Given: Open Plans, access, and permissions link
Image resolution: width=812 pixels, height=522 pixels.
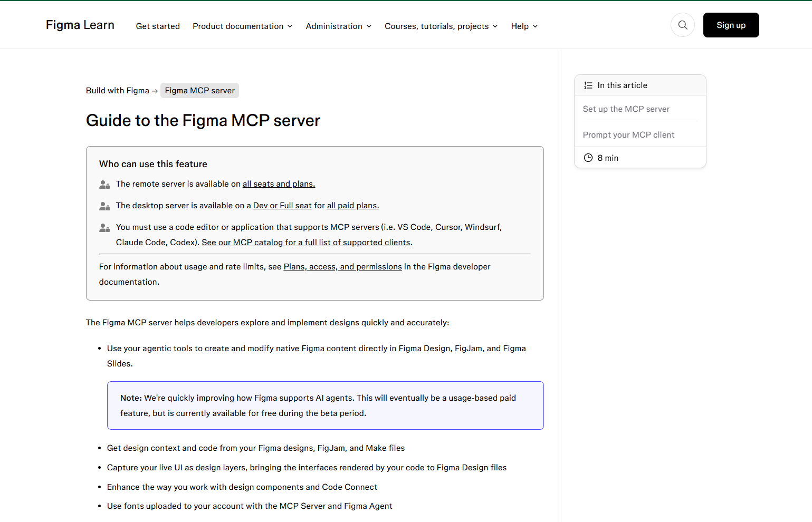Looking at the screenshot, I should 343,267.
